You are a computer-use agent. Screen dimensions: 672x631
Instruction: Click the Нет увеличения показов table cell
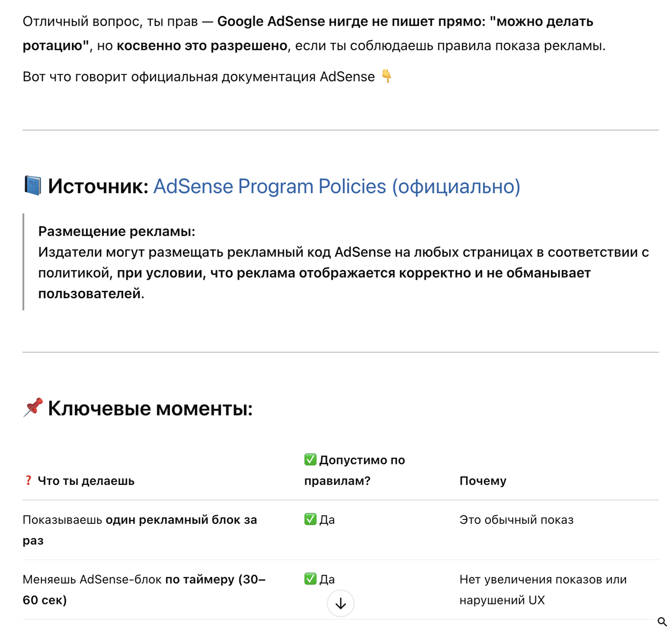tap(543, 589)
